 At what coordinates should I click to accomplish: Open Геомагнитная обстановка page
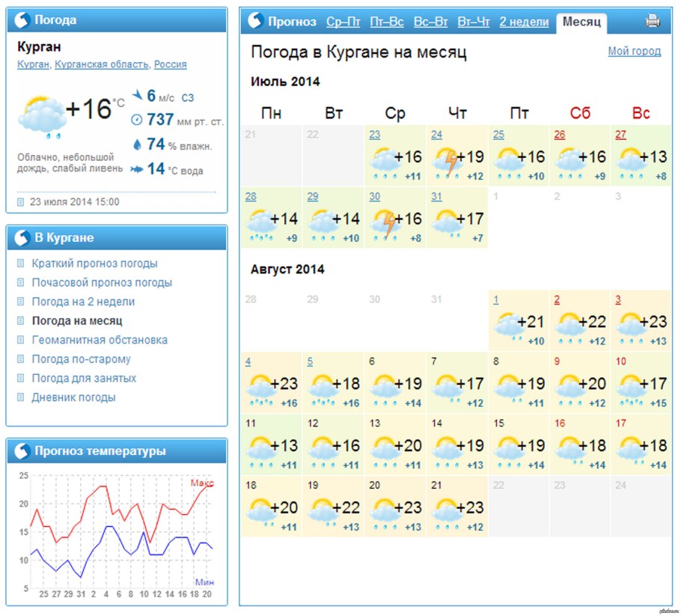(100, 340)
